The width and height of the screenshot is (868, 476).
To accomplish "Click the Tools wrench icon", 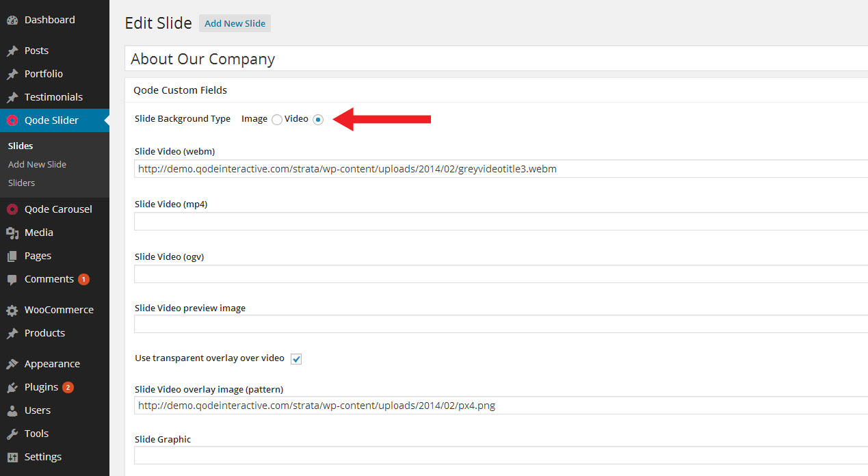I will [12, 434].
